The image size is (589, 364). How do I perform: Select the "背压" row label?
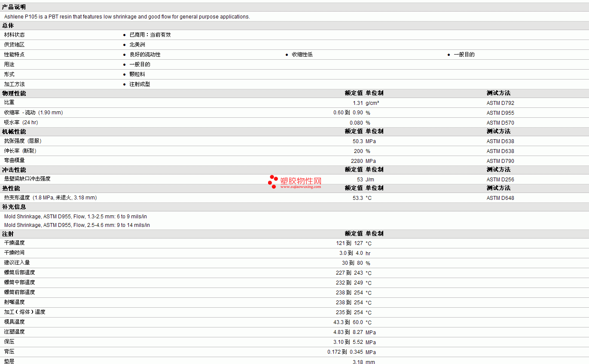tap(9, 352)
